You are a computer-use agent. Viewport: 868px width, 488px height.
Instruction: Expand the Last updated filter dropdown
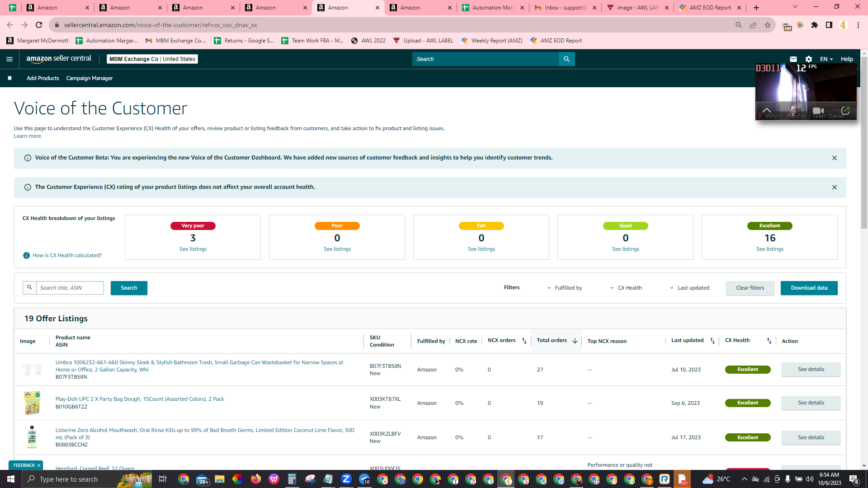[689, 288]
